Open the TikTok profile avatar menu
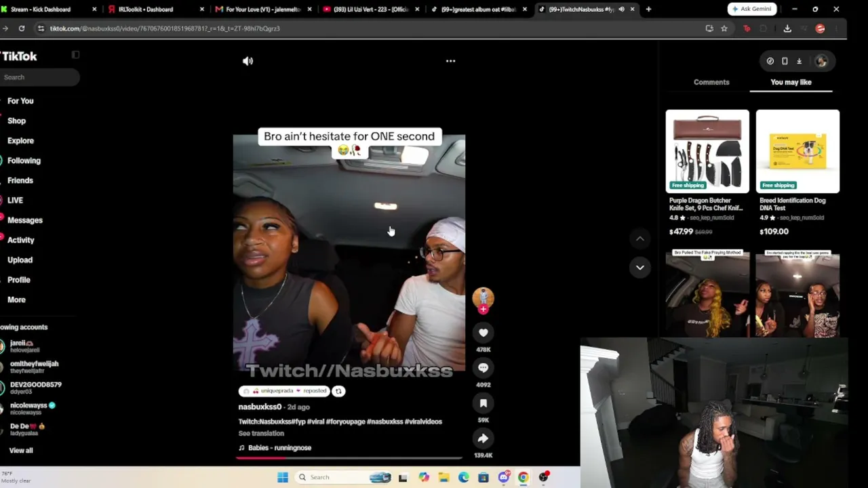This screenshot has height=488, width=868. pos(821,61)
